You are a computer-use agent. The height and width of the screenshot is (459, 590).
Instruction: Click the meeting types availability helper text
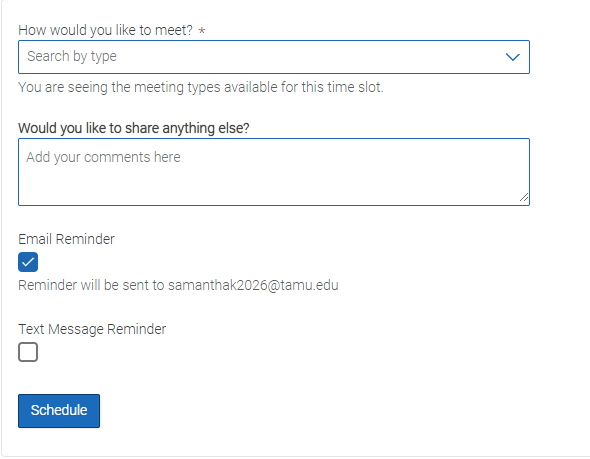coord(201,87)
